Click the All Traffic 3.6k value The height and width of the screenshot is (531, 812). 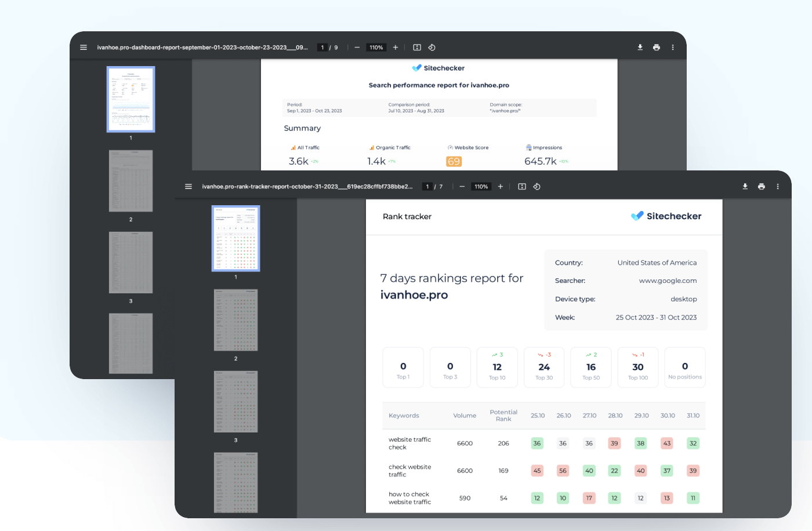click(299, 162)
